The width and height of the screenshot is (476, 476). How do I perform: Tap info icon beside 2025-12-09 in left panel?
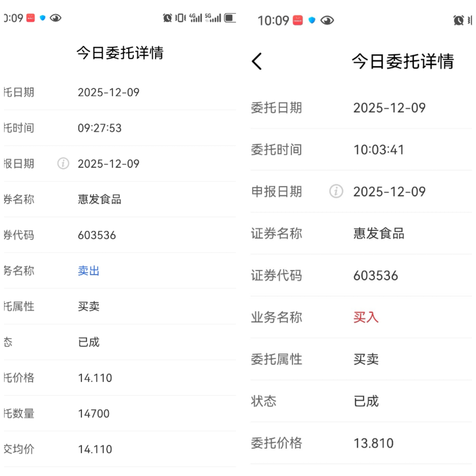tap(63, 163)
